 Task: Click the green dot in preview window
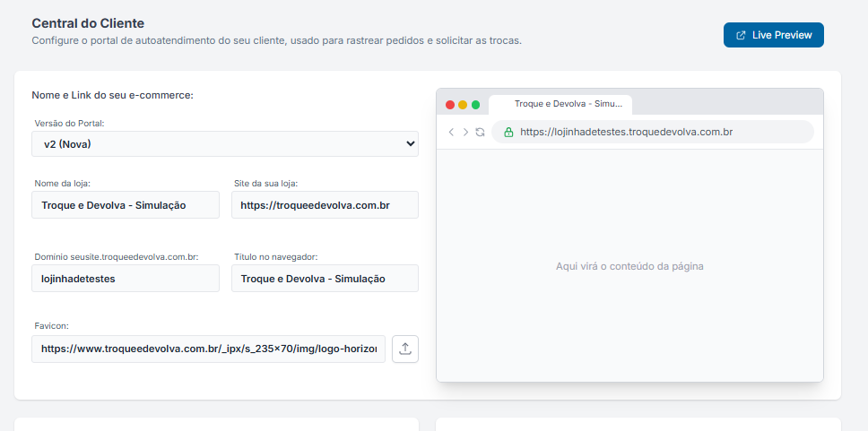475,105
